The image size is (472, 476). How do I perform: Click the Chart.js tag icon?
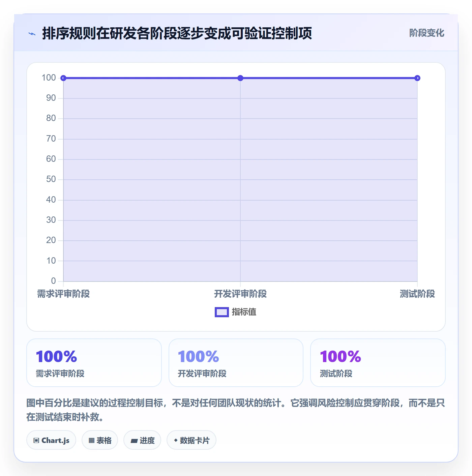[x=36, y=440]
